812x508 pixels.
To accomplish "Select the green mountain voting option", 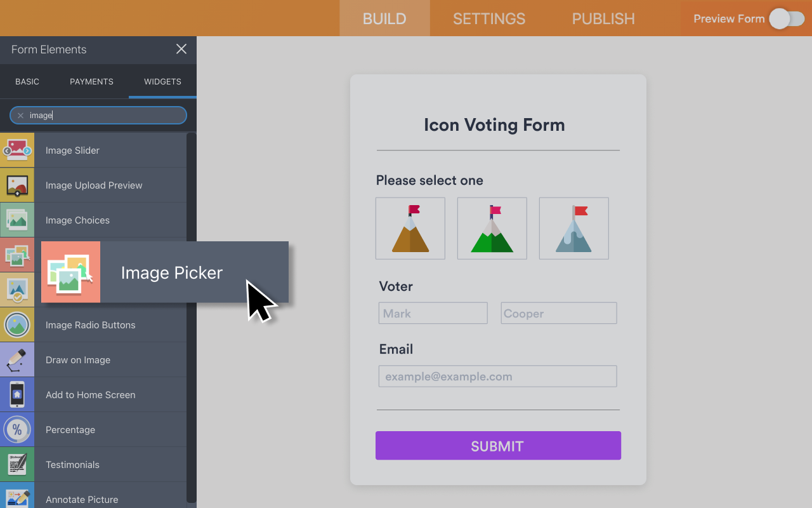I will (492, 228).
